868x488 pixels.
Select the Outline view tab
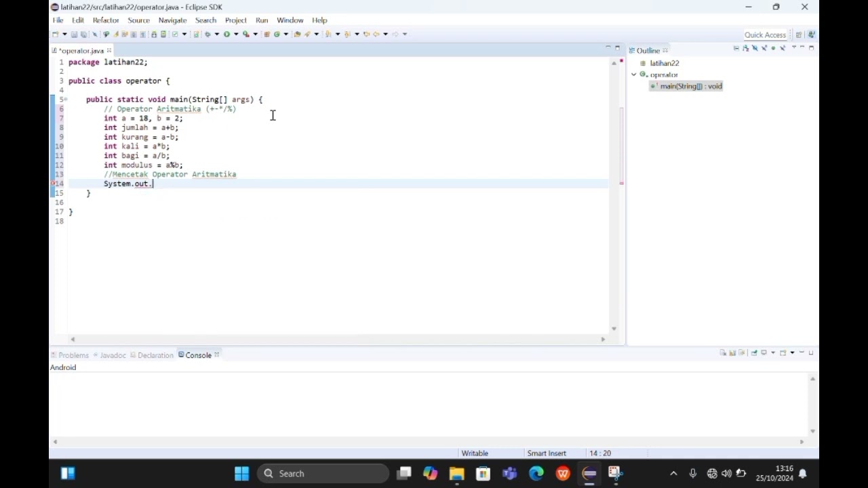click(x=648, y=51)
